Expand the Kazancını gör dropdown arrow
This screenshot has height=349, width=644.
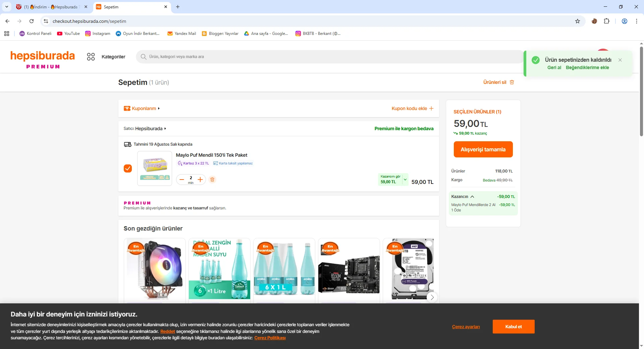[405, 180]
